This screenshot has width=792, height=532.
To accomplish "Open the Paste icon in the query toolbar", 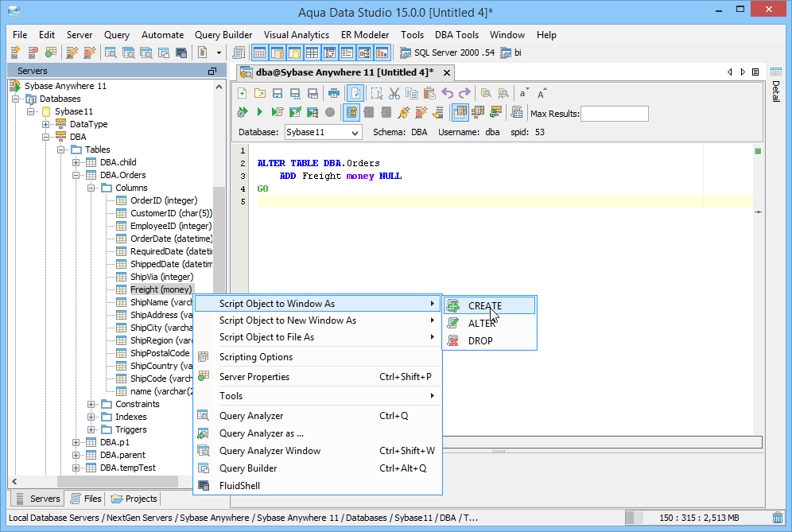I will (429, 93).
